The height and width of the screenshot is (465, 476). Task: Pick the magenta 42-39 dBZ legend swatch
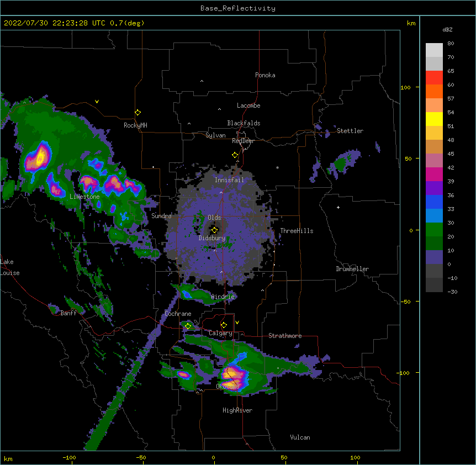[434, 174]
